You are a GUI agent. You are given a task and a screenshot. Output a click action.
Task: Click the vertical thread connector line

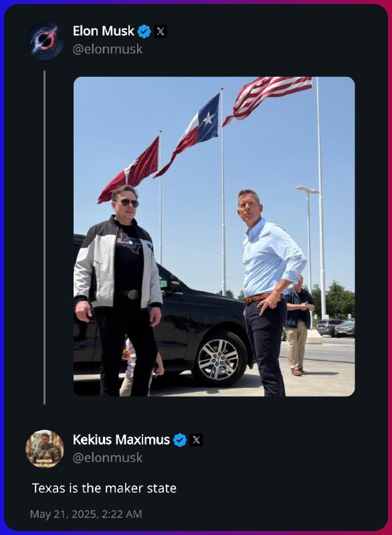coord(44,237)
